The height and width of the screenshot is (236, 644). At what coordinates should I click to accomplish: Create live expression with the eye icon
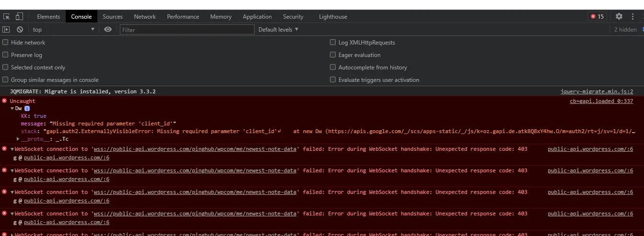[108, 29]
